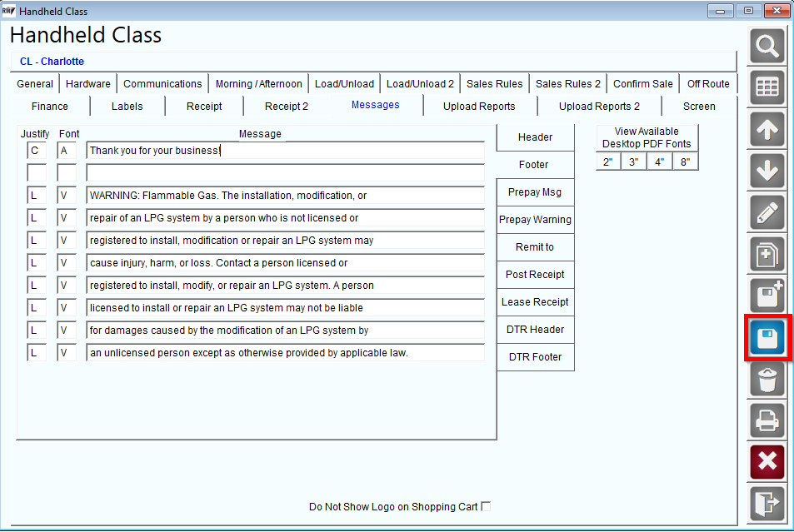Click the exit door icon
This screenshot has width=794, height=532.
pyautogui.click(x=767, y=504)
